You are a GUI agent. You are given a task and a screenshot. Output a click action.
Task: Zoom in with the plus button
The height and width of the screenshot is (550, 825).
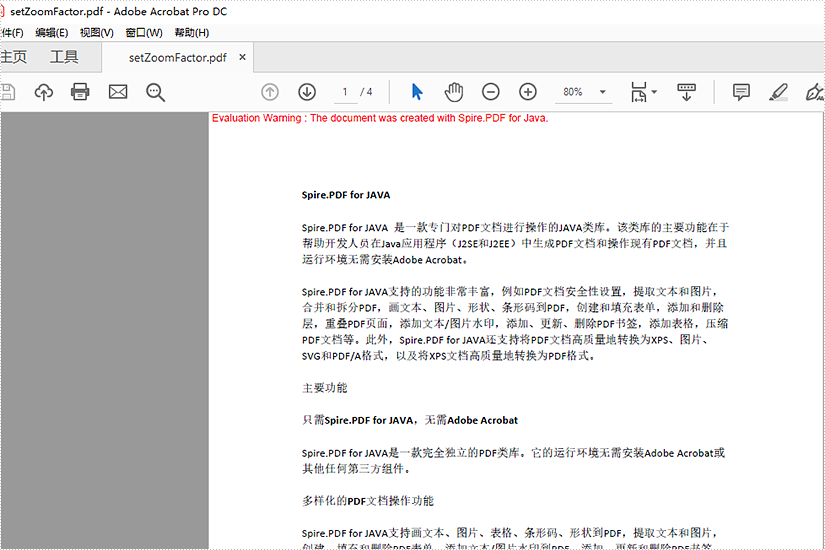coord(528,92)
